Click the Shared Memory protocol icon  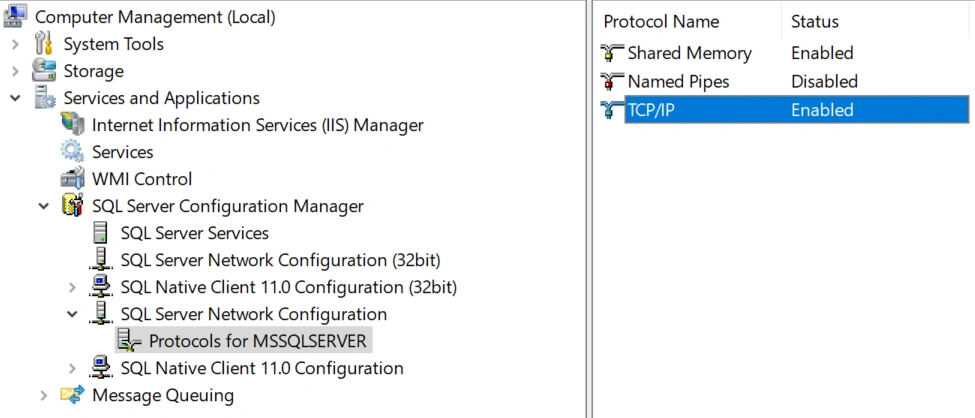[612, 53]
